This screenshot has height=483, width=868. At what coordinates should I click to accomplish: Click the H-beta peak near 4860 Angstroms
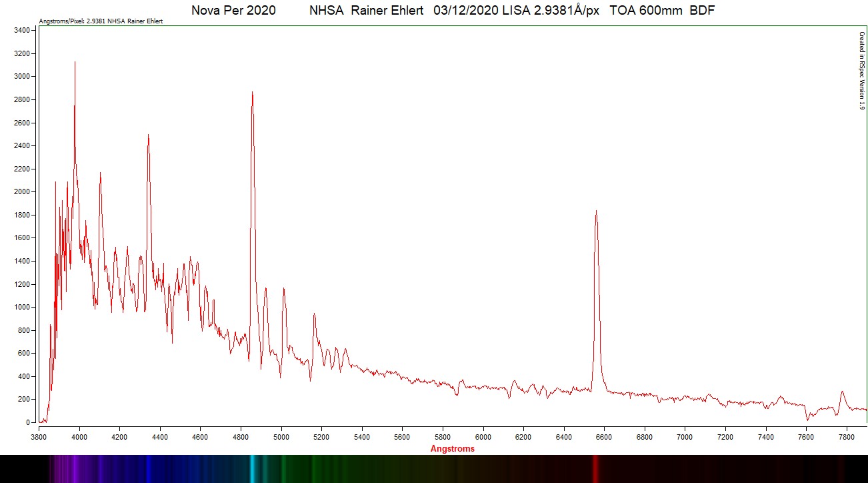click(x=252, y=93)
